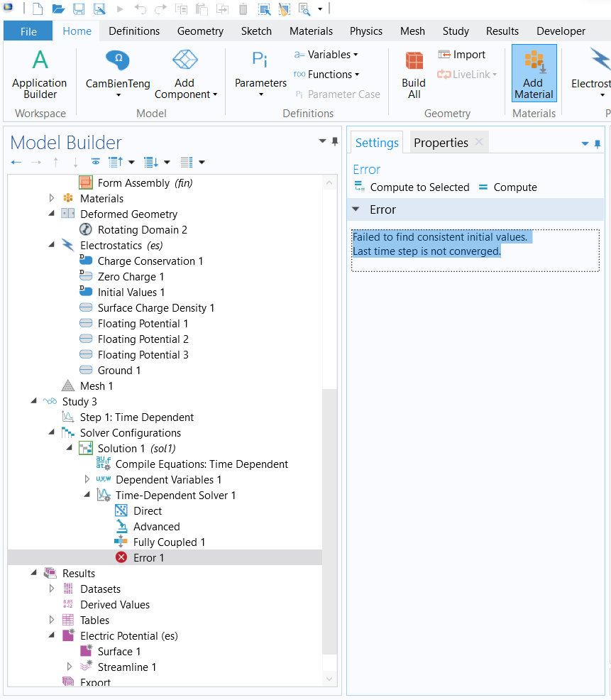Expand the Materials tree node
Image resolution: width=611 pixels, height=700 pixels.
(x=52, y=198)
